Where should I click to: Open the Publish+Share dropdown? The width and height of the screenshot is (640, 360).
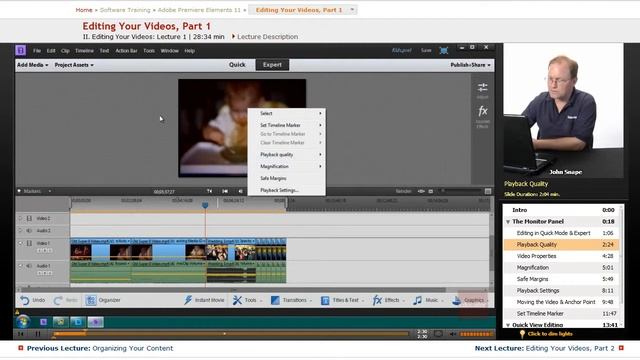(470, 65)
